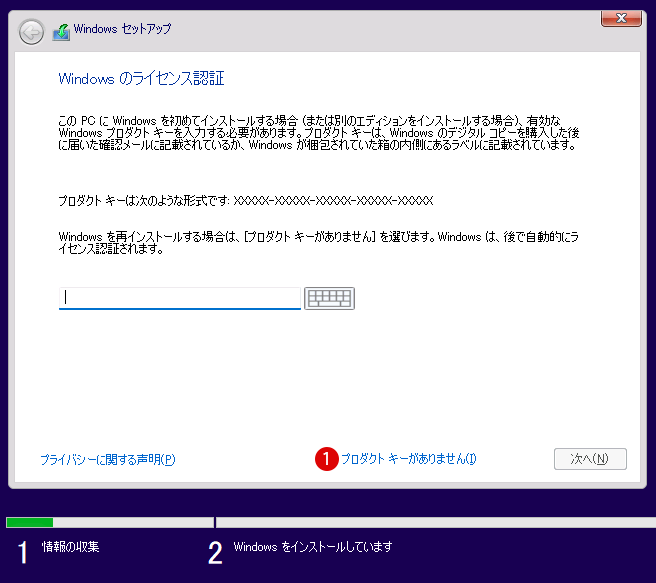The width and height of the screenshot is (656, 583).
Task: Click the first-time install description paragraph
Action: [318, 133]
